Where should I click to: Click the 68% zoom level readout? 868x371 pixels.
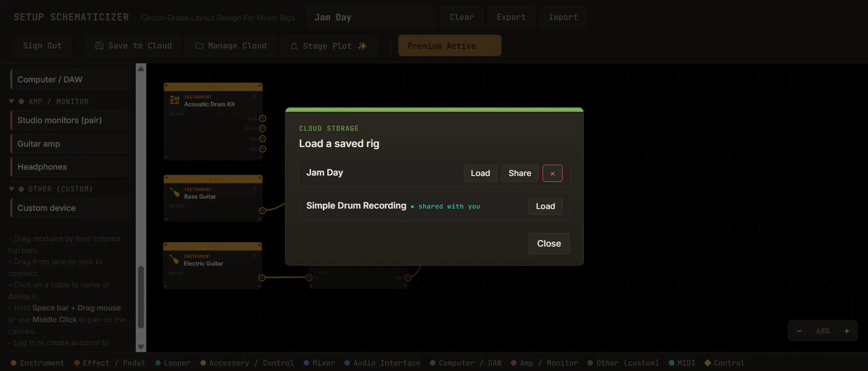pyautogui.click(x=823, y=331)
